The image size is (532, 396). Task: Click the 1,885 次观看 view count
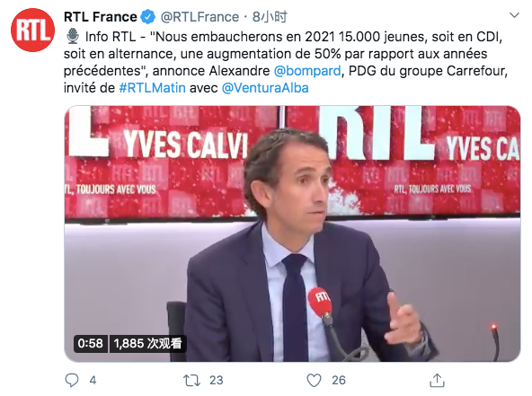(147, 343)
